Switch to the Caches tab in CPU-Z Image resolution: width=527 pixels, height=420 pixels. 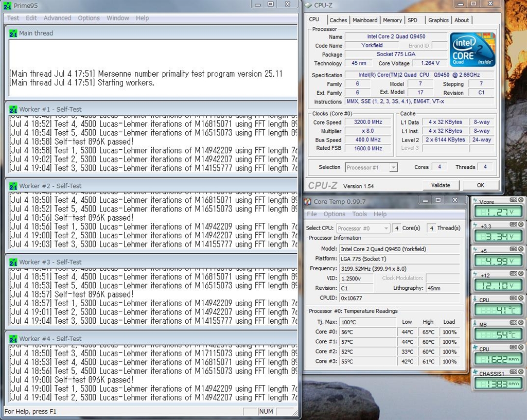338,20
